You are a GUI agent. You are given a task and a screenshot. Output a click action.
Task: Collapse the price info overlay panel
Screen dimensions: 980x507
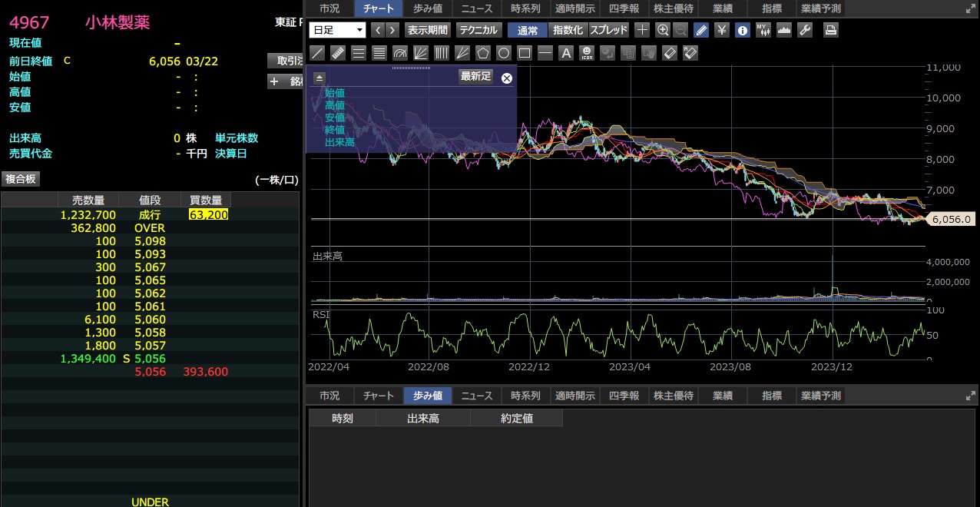pyautogui.click(x=319, y=78)
